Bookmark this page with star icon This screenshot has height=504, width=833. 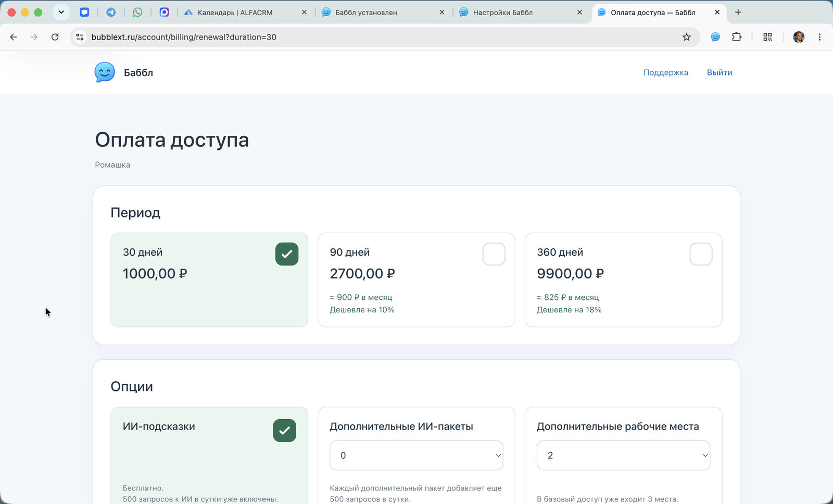(x=687, y=37)
